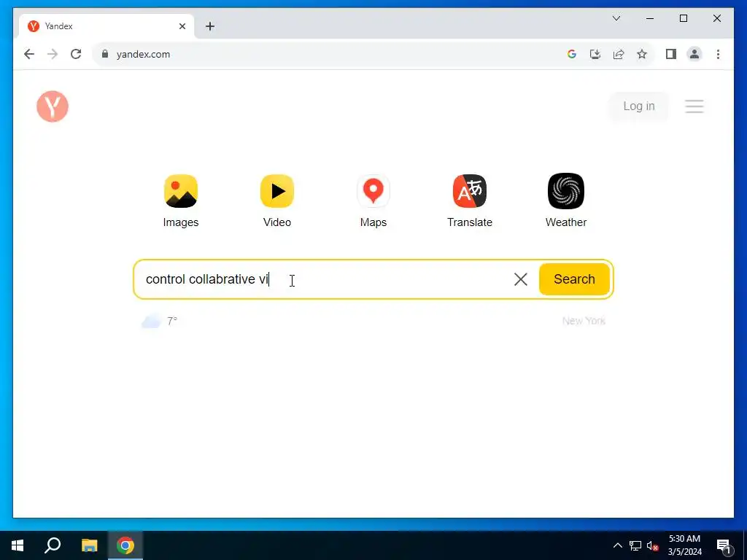Image resolution: width=747 pixels, height=560 pixels.
Task: View site information lock icon
Action: click(x=105, y=54)
